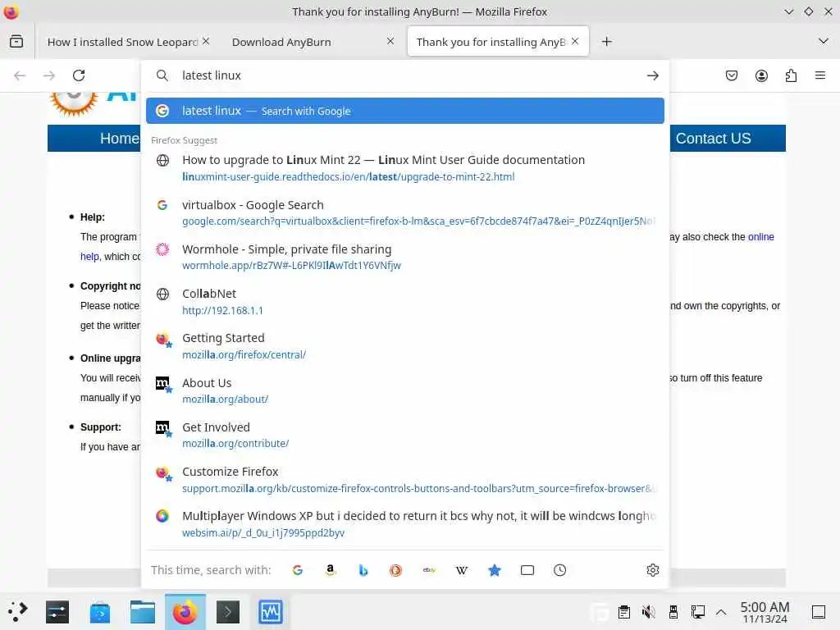Screen dimensions: 840x630
Task: Open the list-all-tabs dropdown chevron
Action: point(824,41)
